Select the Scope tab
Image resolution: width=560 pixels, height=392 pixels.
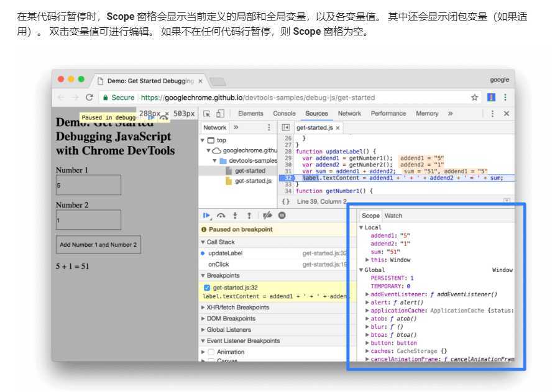coord(370,216)
